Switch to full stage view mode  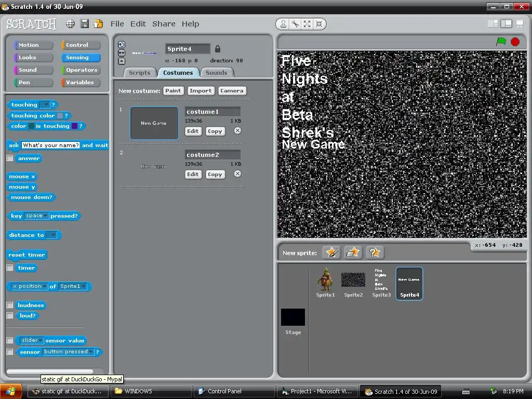(x=506, y=24)
